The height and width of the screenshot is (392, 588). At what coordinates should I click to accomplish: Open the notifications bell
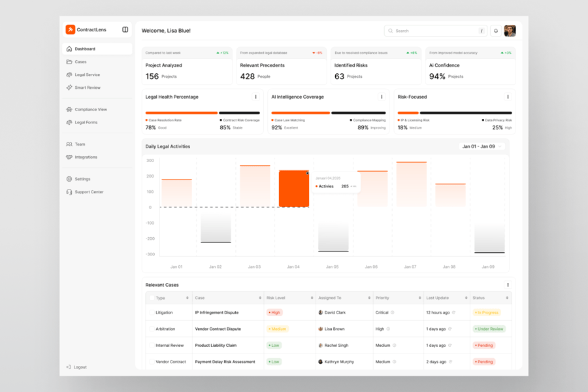pyautogui.click(x=496, y=31)
